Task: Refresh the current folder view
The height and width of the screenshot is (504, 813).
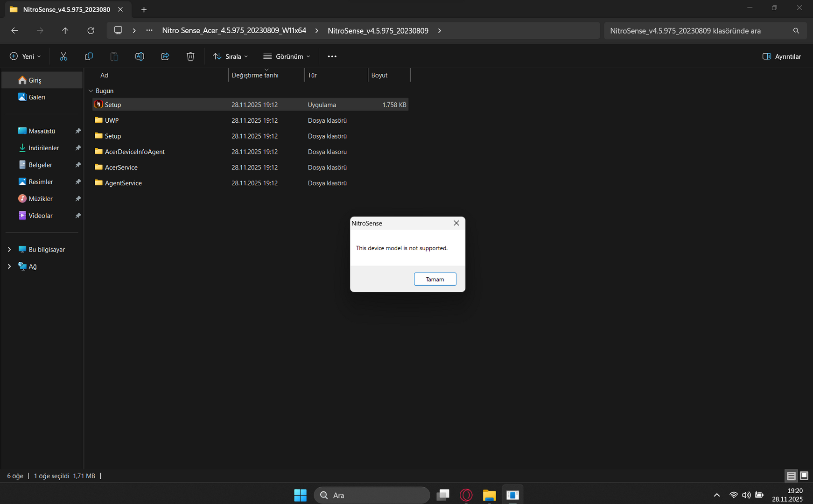Action: click(x=91, y=30)
